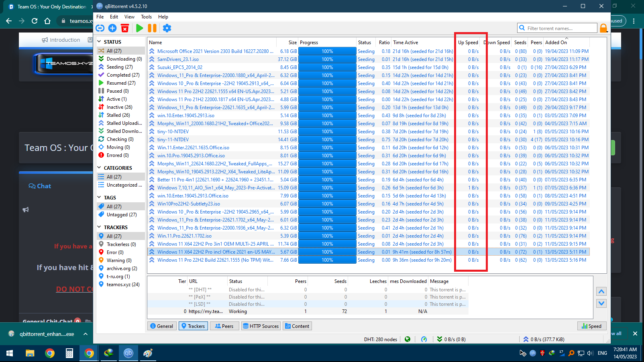Switch to the Peers tab
This screenshot has height=362, width=644.
tap(224, 326)
